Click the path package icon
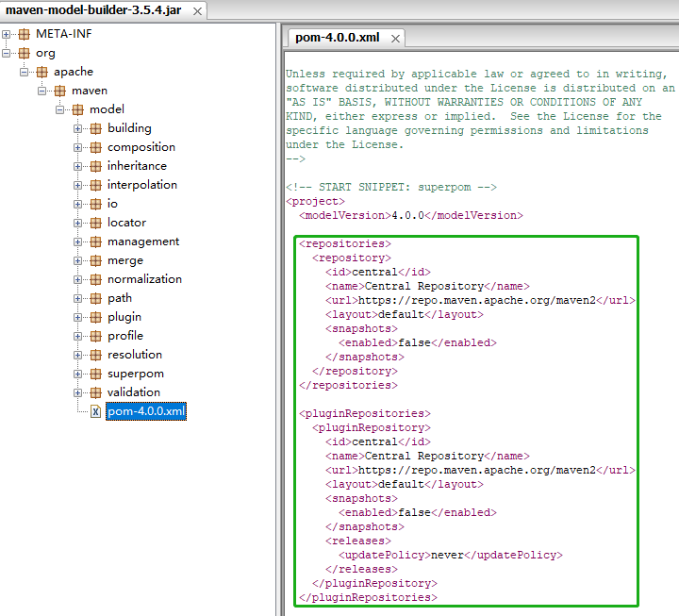This screenshot has width=679, height=616. [95, 298]
